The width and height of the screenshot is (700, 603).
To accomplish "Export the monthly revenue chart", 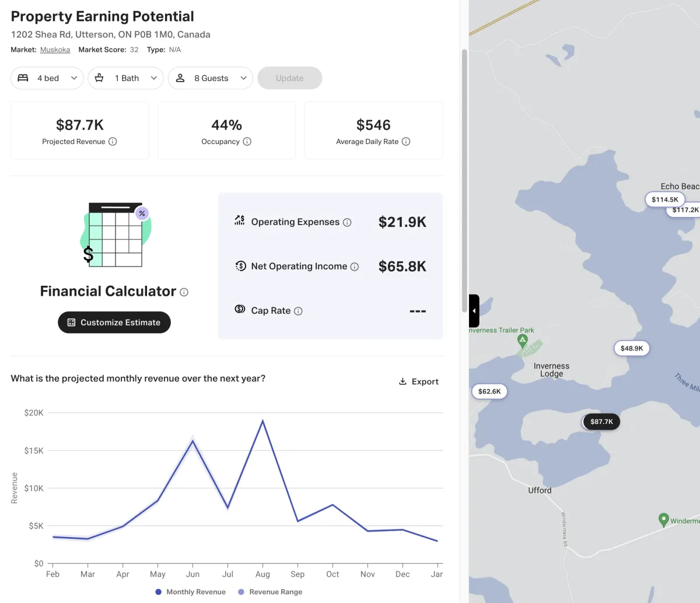I will point(419,381).
